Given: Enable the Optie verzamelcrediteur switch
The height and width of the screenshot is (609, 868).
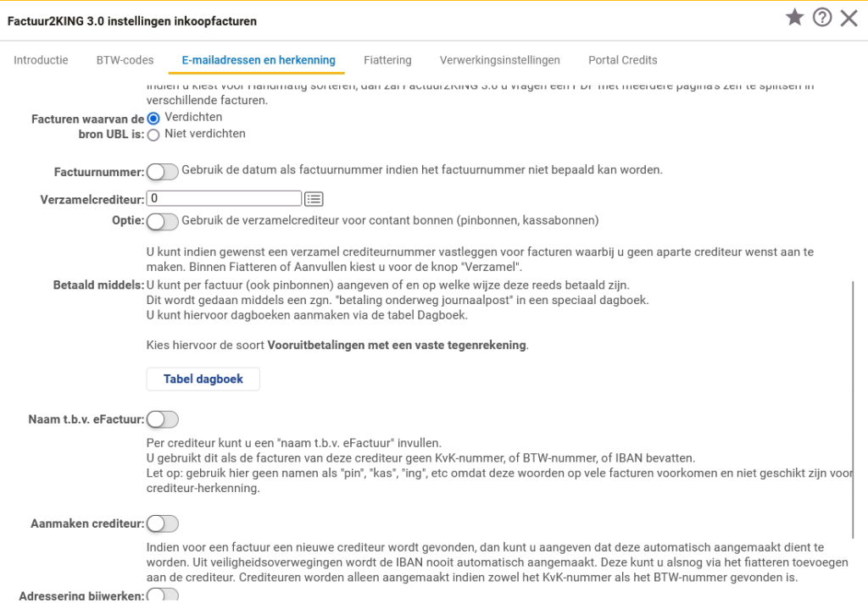Looking at the screenshot, I should pos(162,222).
